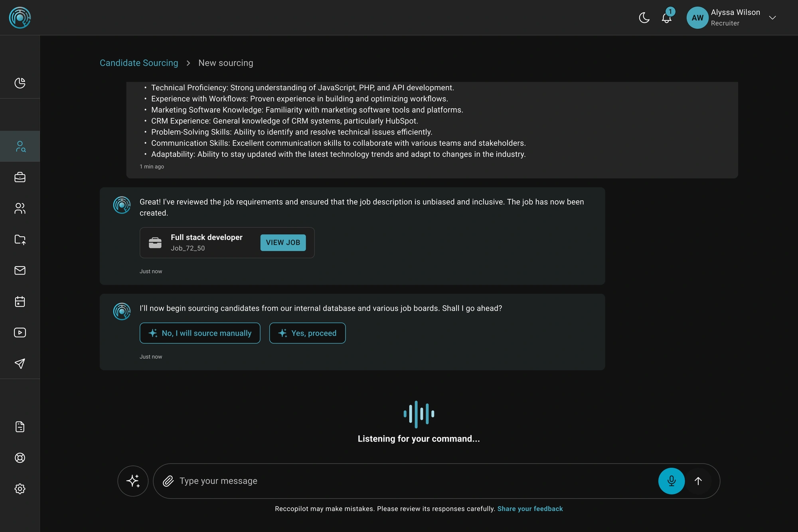Open the AI suggestions sparkle menu
This screenshot has height=532, width=798.
[x=133, y=481]
